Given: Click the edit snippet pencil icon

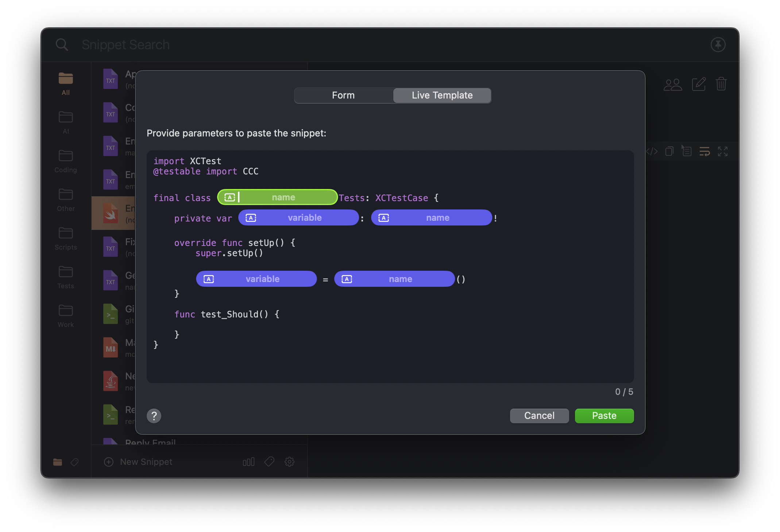Looking at the screenshot, I should pos(699,84).
